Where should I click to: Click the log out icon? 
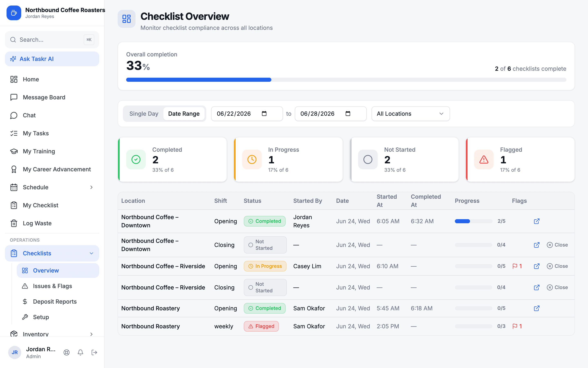pos(94,352)
